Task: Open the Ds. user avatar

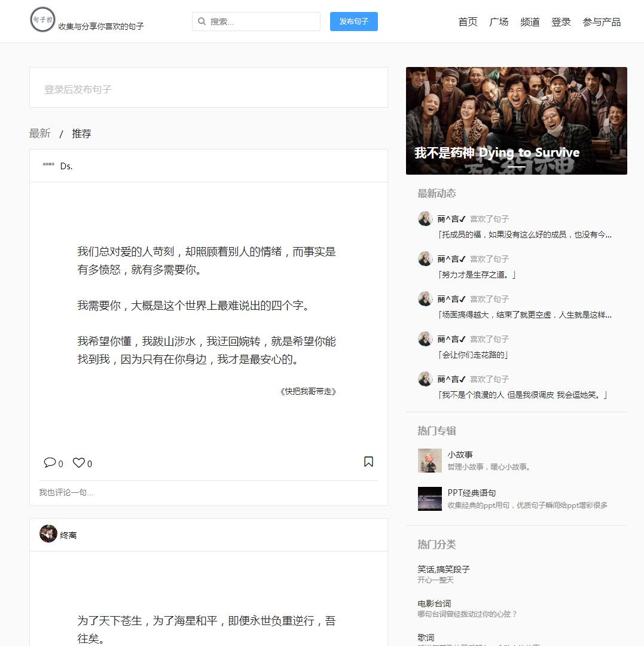Action: coord(48,165)
